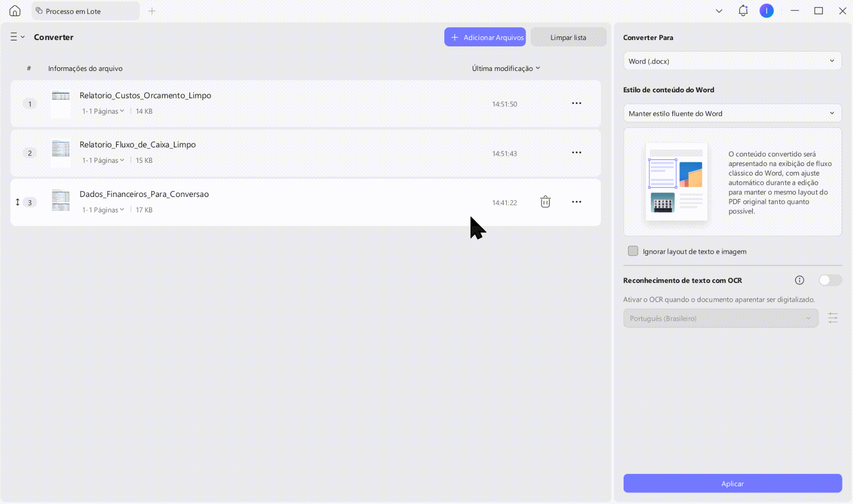
Task: Open more options for Relatorio_Fluxo_de_Caixa_Limpo
Action: [x=576, y=152]
